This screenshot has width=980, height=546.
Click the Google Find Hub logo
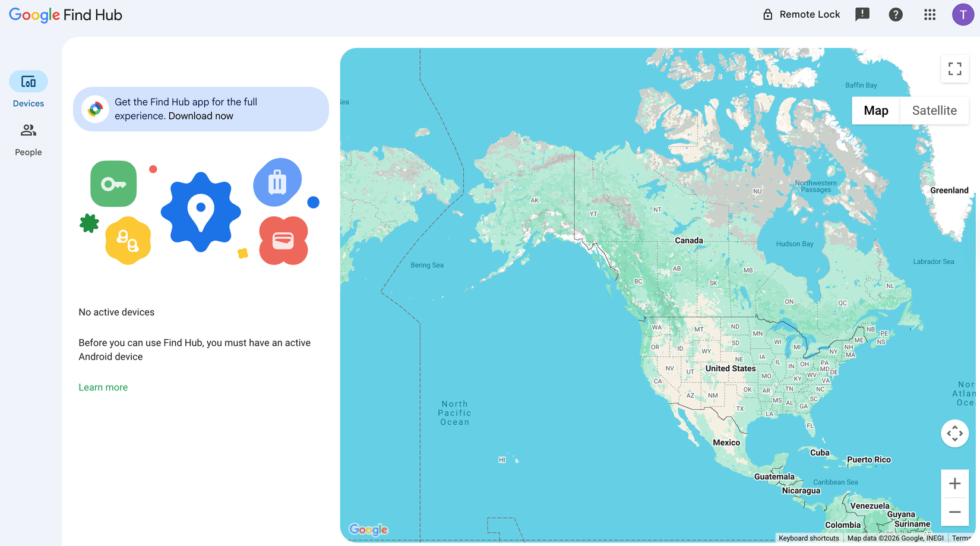click(65, 14)
